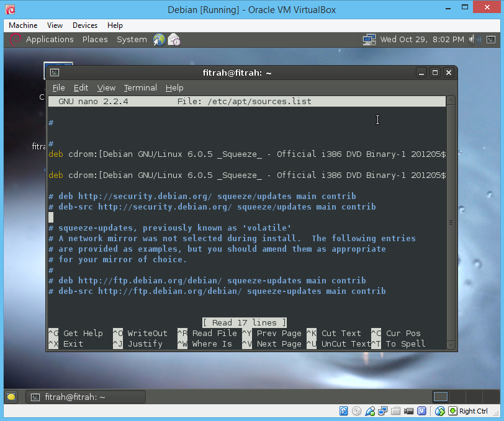Open the Debian swirl logo menu icon
Viewport: 504px width, 421px height.
pos(15,40)
